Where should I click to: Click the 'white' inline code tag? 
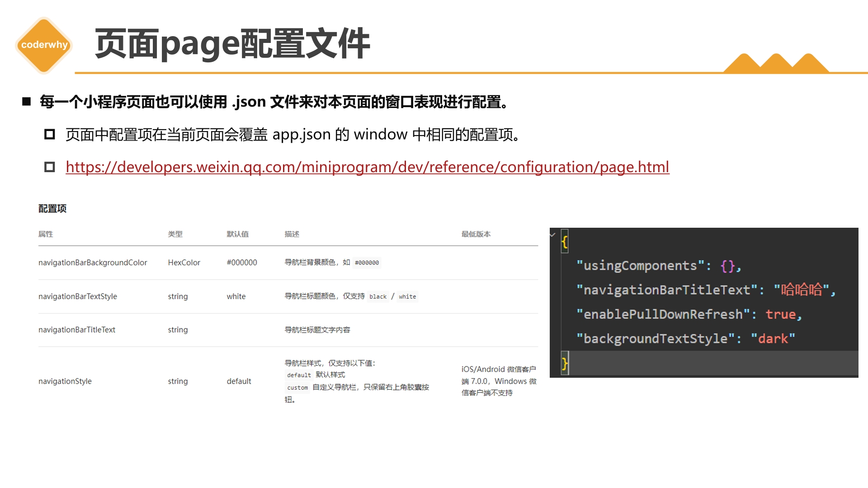407,296
